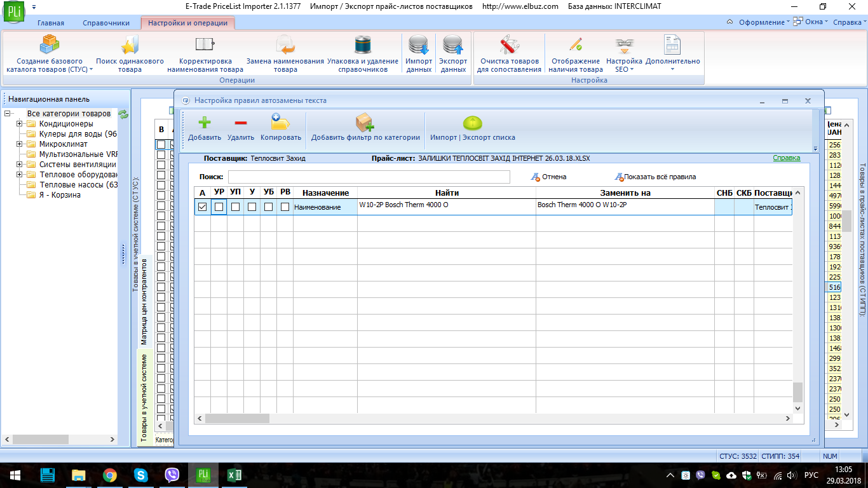Expand the Системы вентиляции category
The height and width of the screenshot is (488, 868).
pos(20,165)
